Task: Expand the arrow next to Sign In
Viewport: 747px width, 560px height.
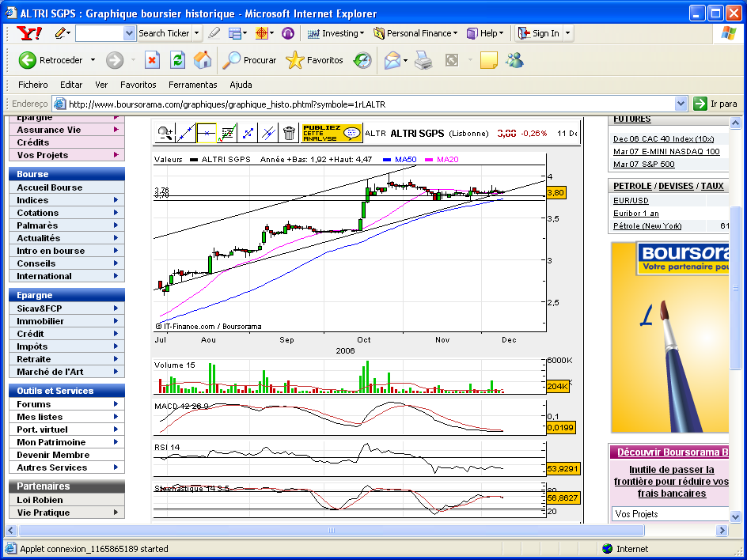Action: point(567,33)
